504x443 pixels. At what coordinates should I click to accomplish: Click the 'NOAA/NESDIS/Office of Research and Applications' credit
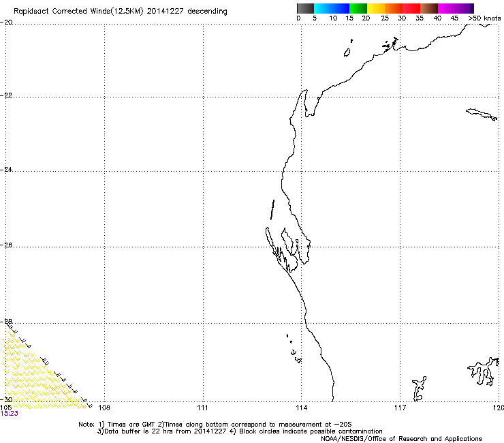coord(401,439)
